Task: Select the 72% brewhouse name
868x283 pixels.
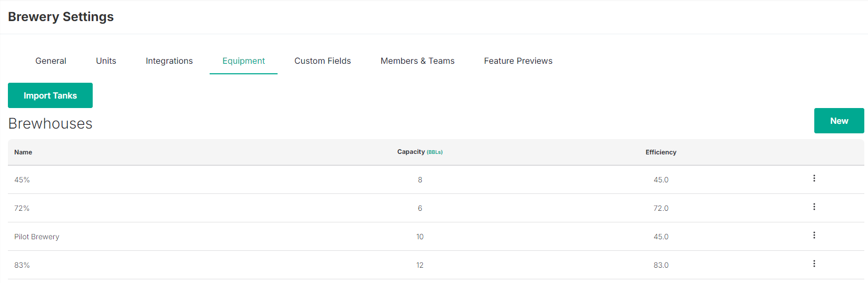Action: [x=22, y=208]
